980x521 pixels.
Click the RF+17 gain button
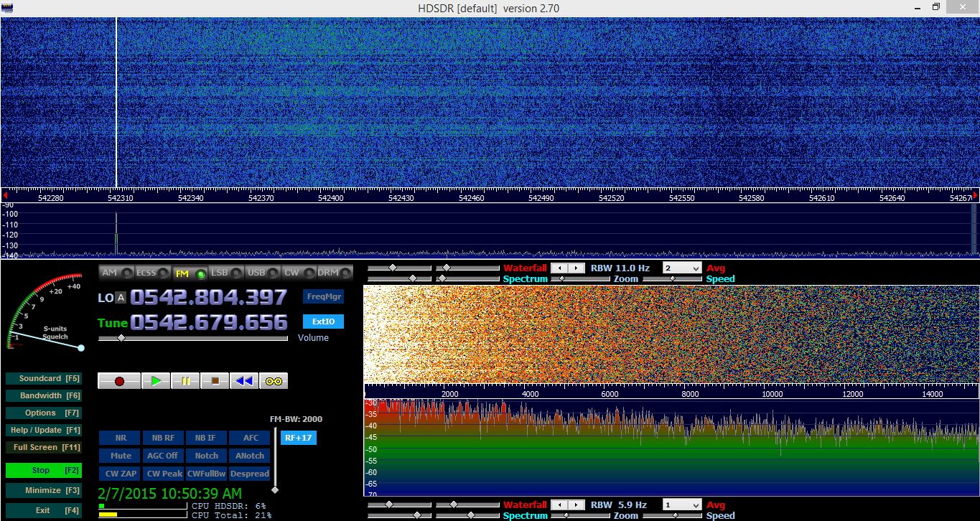(x=298, y=438)
